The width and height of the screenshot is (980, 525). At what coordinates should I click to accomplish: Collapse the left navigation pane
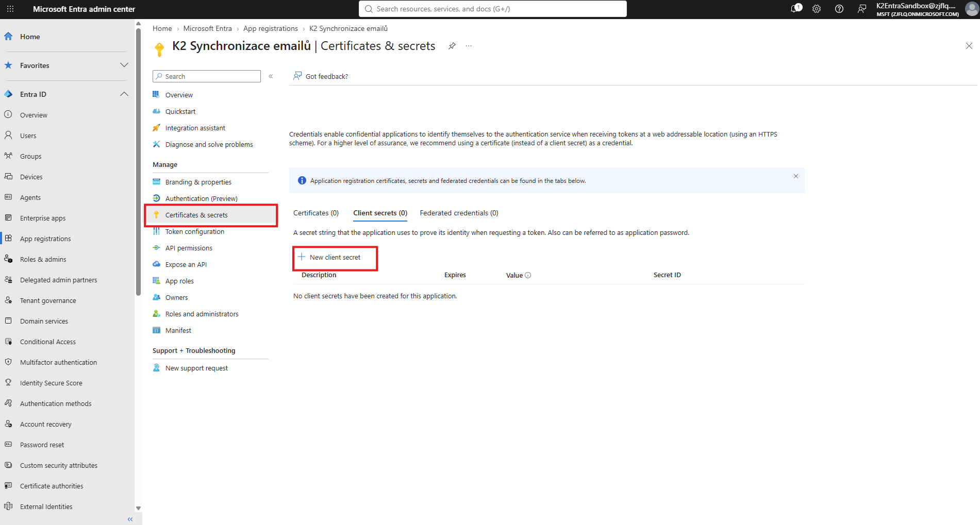[130, 519]
